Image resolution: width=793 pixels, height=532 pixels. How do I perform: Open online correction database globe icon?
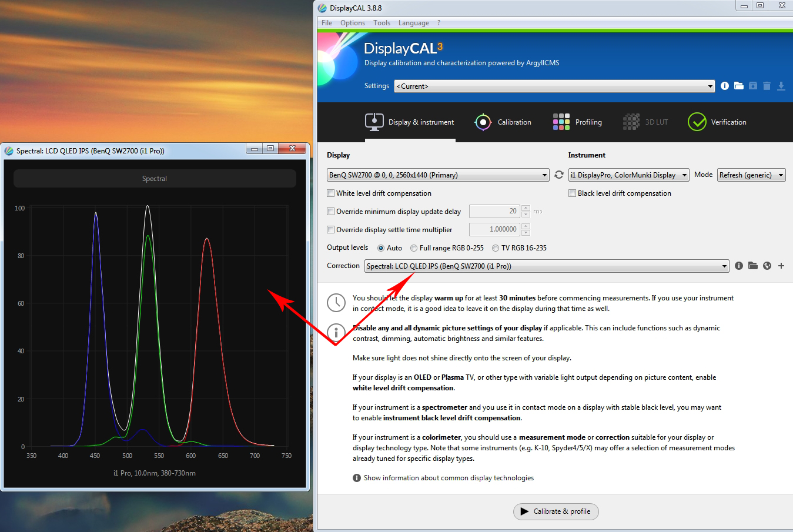point(767,266)
